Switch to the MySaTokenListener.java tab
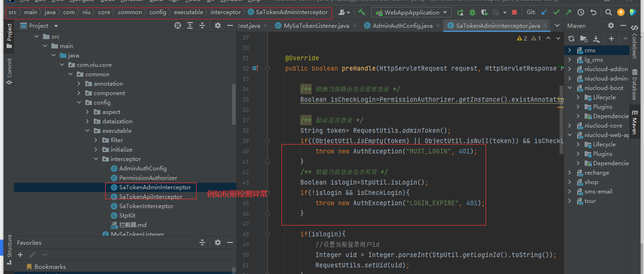This screenshot has width=644, height=274. (x=316, y=26)
